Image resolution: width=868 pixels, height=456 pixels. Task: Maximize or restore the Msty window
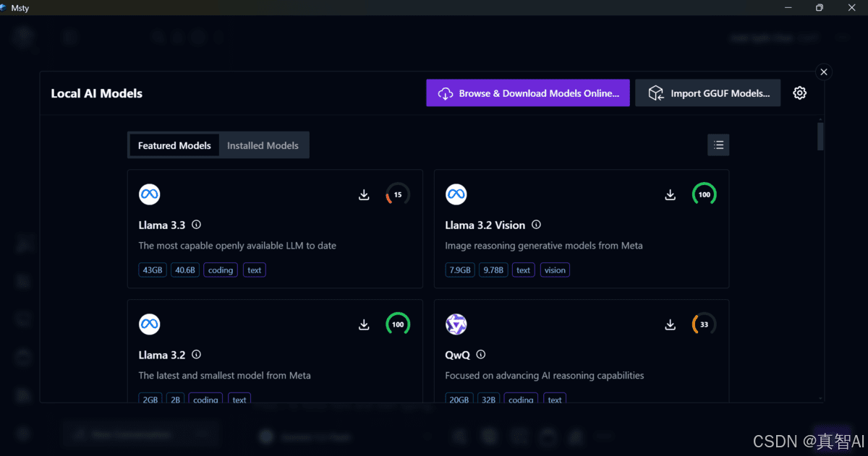tap(820, 7)
